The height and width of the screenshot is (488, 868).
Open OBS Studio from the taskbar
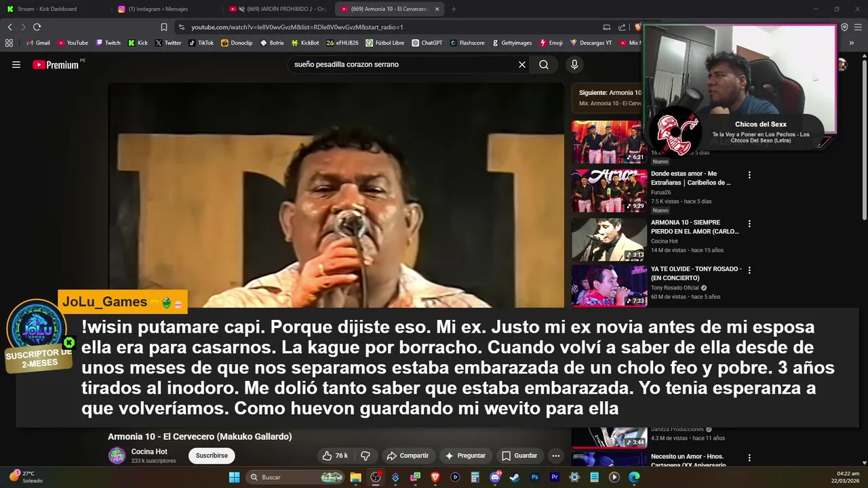click(x=376, y=477)
